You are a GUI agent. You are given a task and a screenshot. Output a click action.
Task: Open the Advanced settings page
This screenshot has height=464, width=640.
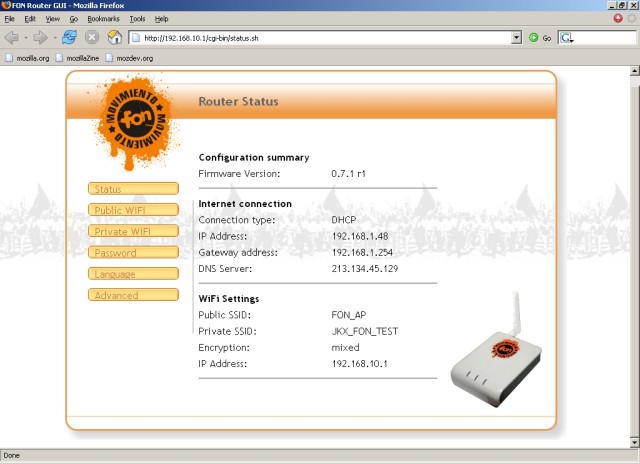[133, 295]
